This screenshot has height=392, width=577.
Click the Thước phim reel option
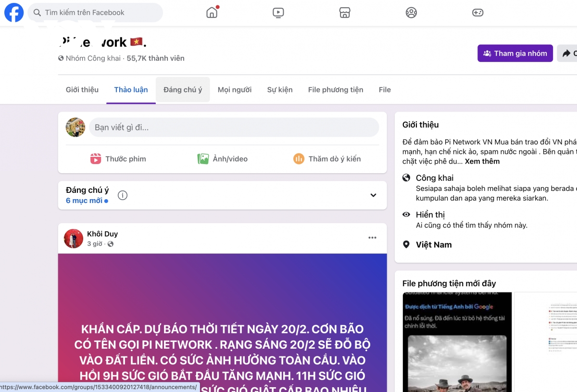pyautogui.click(x=118, y=159)
